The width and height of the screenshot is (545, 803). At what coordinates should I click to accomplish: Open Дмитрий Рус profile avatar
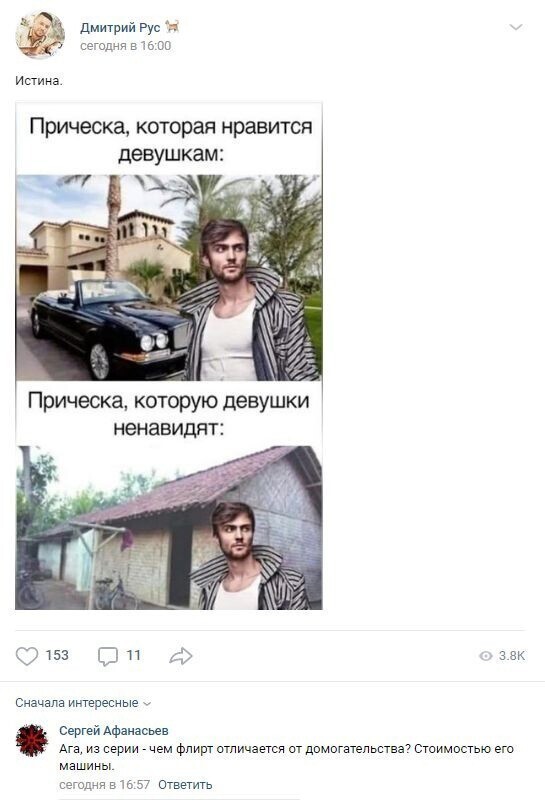point(40,35)
